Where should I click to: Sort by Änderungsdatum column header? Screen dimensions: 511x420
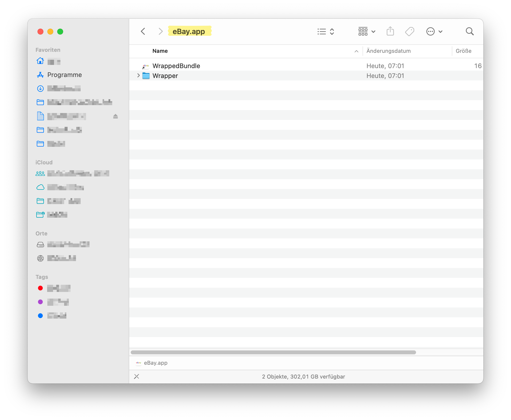click(x=388, y=51)
